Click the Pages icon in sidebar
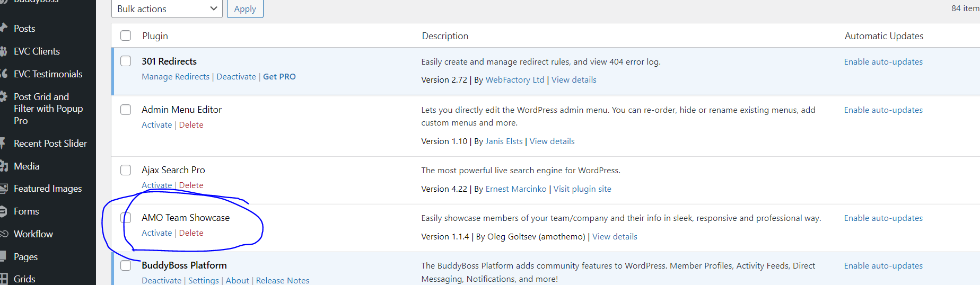 click(3, 257)
